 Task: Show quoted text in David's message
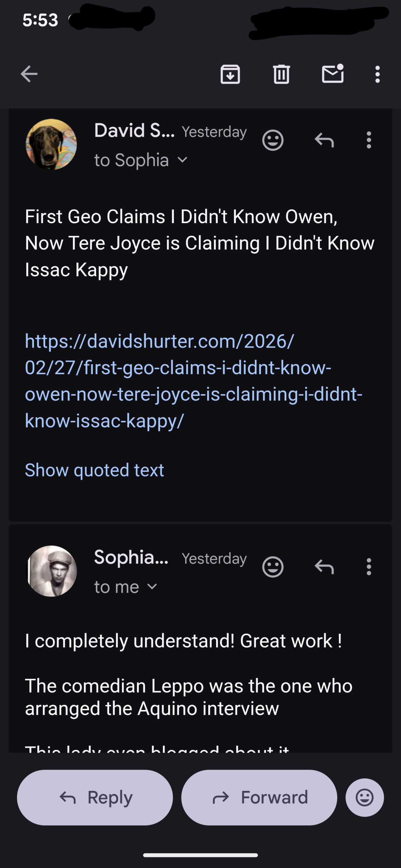click(x=94, y=470)
